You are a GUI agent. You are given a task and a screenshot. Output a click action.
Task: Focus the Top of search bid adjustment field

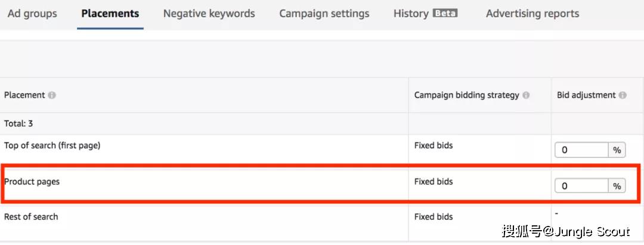pyautogui.click(x=581, y=150)
